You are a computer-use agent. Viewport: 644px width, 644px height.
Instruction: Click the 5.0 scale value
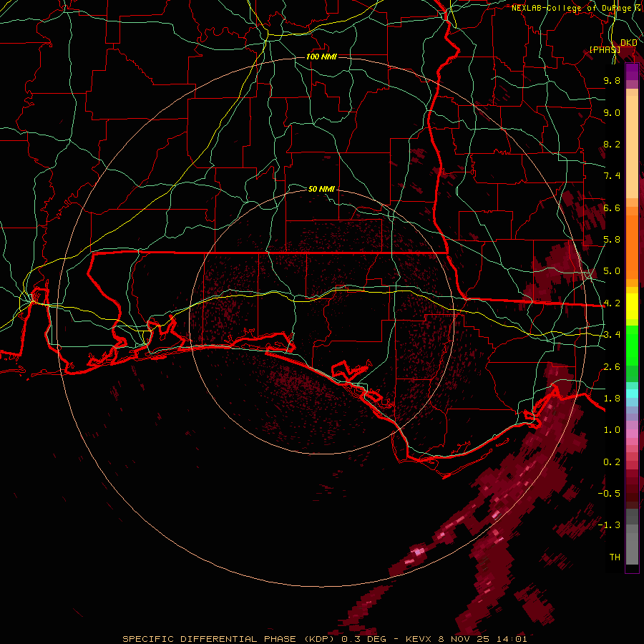pyautogui.click(x=612, y=271)
